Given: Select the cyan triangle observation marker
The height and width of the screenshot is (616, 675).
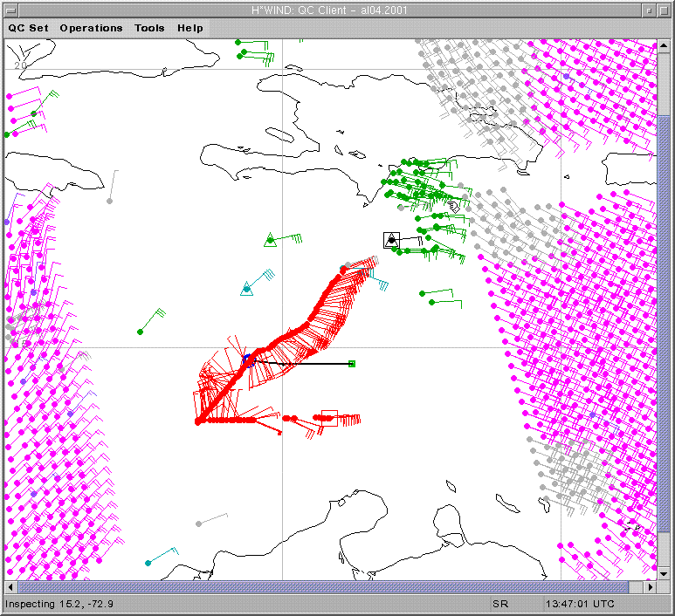Looking at the screenshot, I should (x=247, y=288).
